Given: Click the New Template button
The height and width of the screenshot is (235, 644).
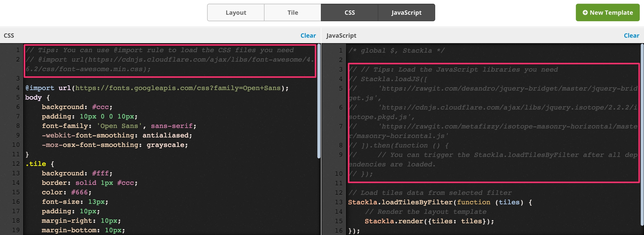Looking at the screenshot, I should click(607, 13).
